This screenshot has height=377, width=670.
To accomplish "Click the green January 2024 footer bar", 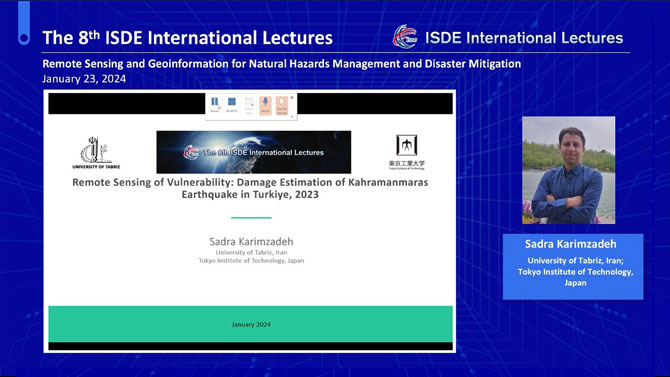I will click(x=250, y=324).
